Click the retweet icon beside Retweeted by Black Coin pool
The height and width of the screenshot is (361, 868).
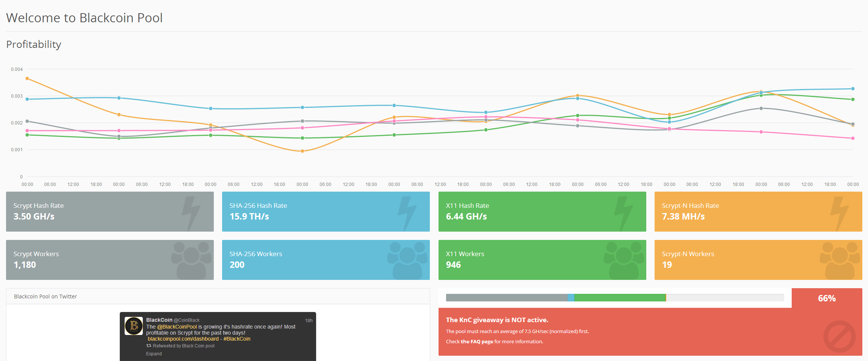149,346
